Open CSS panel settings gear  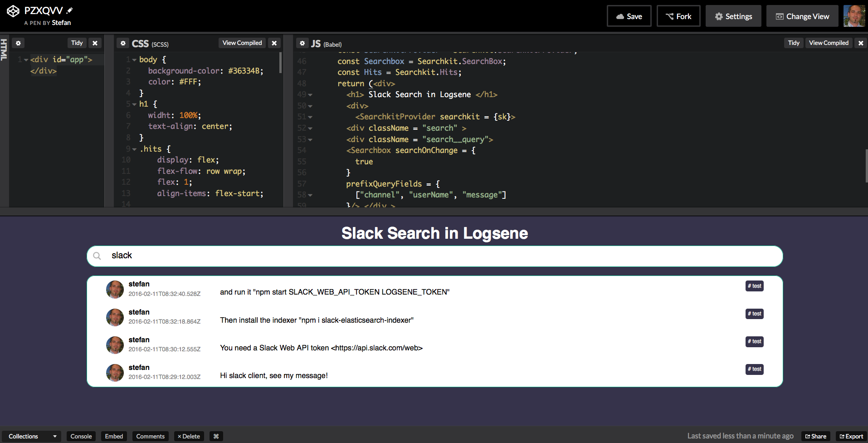(123, 43)
